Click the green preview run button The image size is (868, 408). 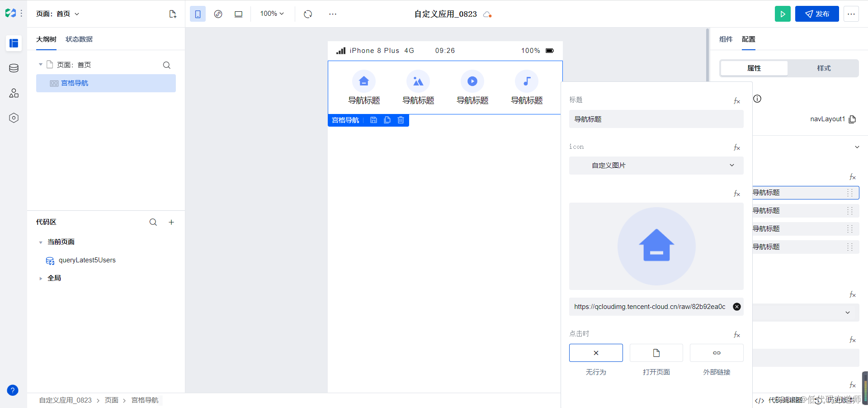click(x=783, y=14)
